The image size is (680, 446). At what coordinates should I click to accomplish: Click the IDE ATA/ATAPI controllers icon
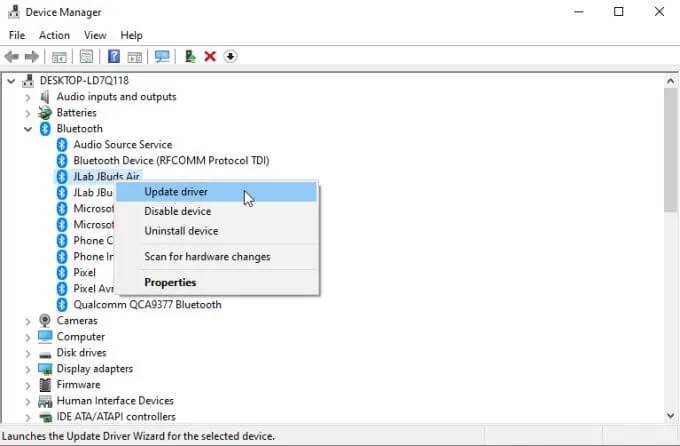pyautogui.click(x=45, y=417)
